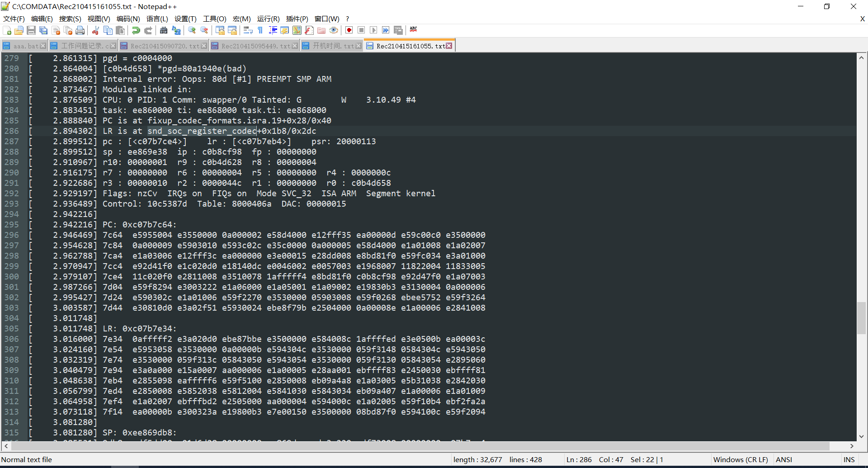Click the Save All toolbar icon

click(43, 30)
